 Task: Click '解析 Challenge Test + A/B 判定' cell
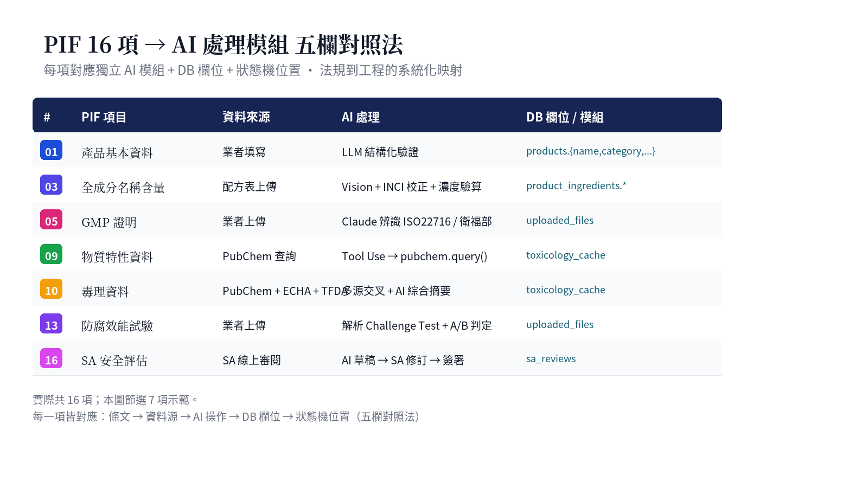click(x=417, y=325)
